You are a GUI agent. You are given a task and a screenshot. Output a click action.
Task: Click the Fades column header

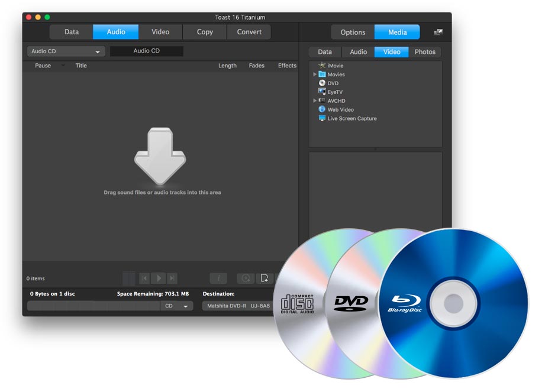click(256, 66)
